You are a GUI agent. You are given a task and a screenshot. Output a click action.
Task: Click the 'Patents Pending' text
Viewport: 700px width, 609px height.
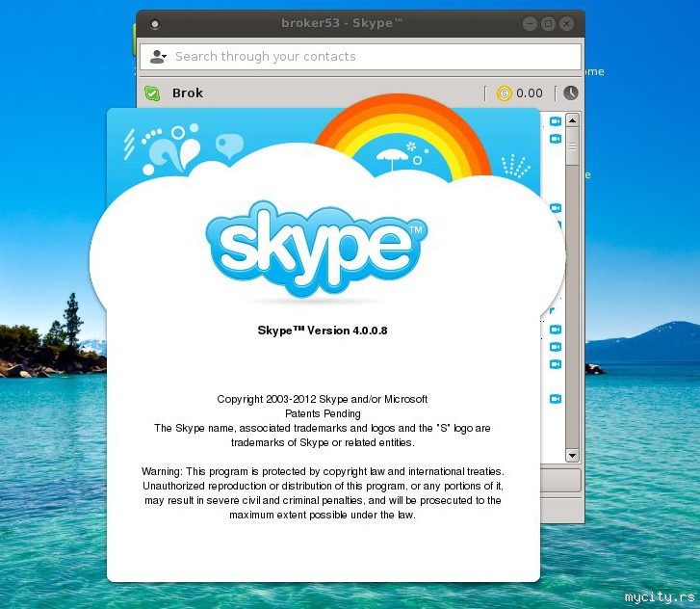tap(323, 413)
